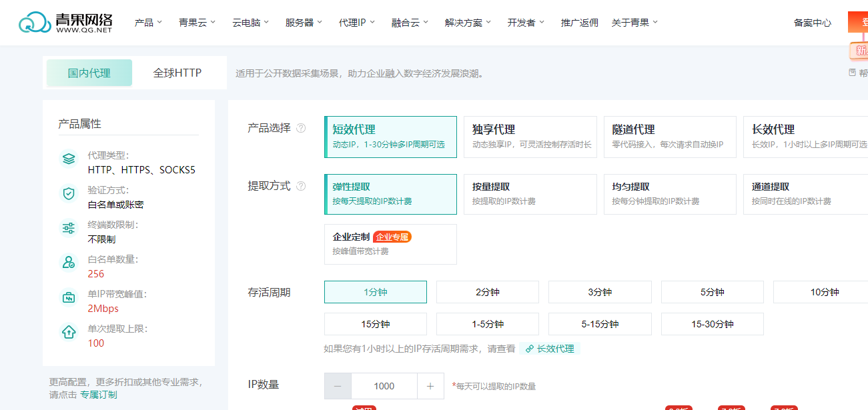Image resolution: width=868 pixels, height=410 pixels.
Task: Switch to the 全球HTTP tab
Action: pos(177,73)
